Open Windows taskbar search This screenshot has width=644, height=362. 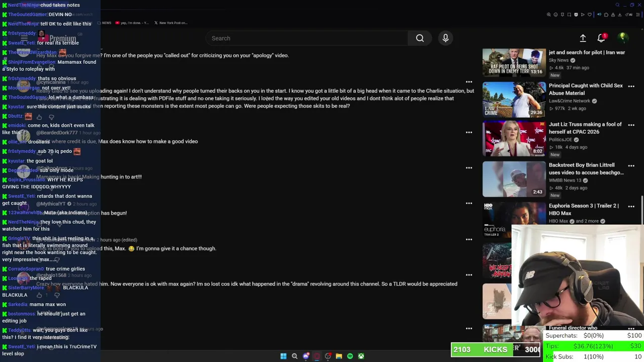[x=295, y=356]
